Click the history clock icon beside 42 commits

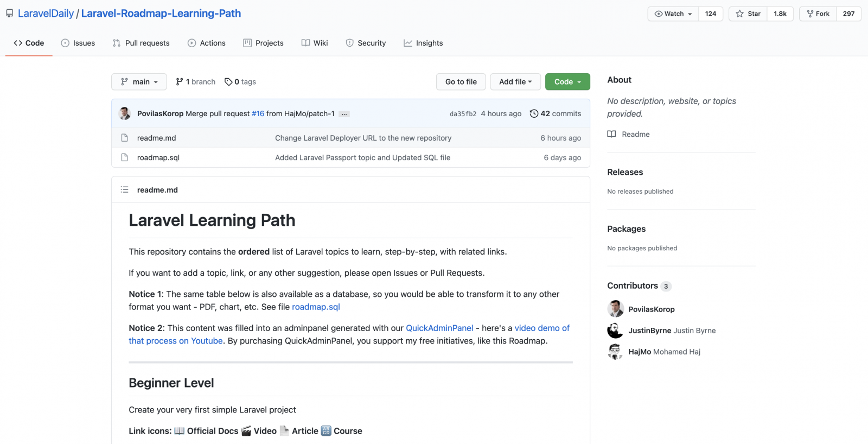click(x=534, y=113)
